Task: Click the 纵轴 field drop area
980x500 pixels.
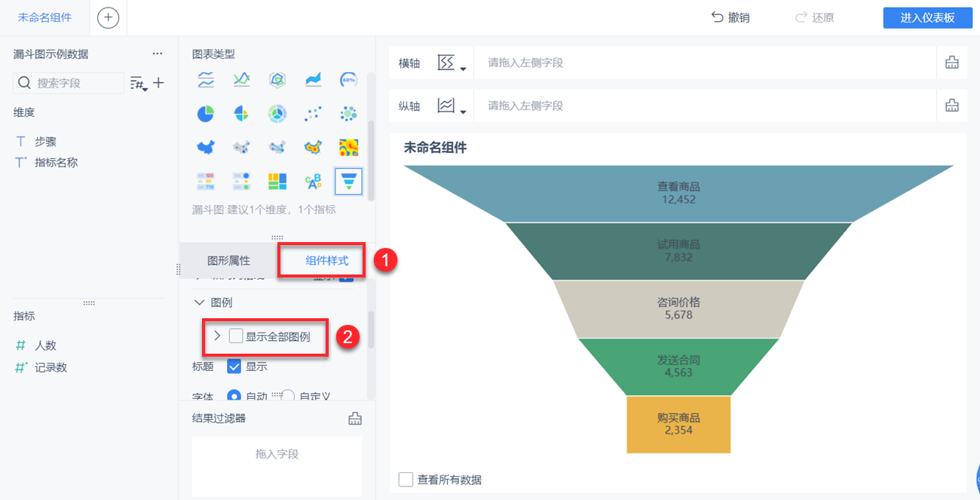Action: click(x=705, y=106)
